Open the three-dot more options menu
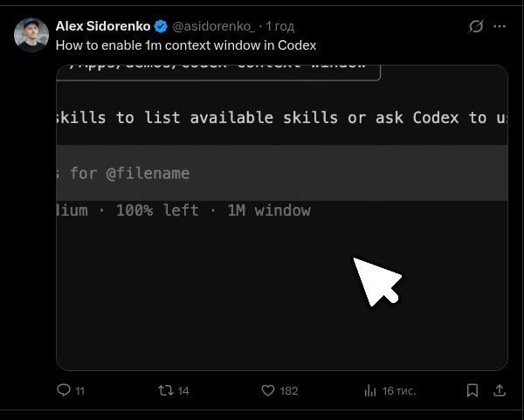The height and width of the screenshot is (420, 524). coord(500,26)
